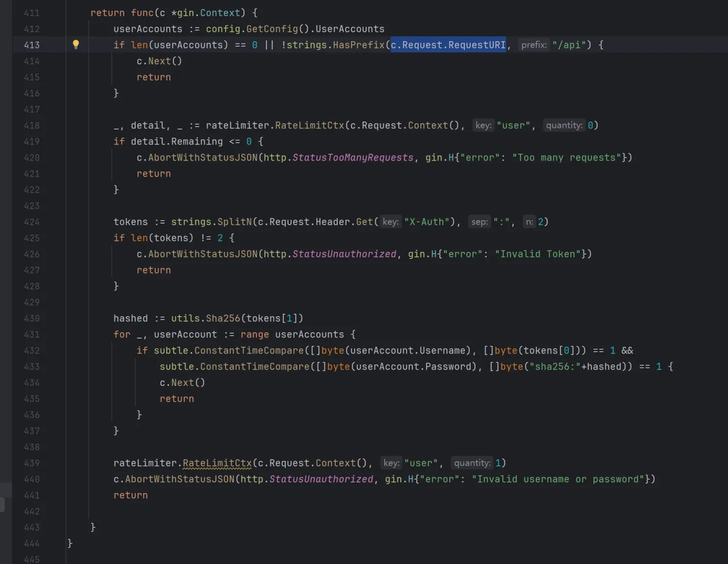
Task: Click the tokens variable on line 424
Action: [131, 222]
